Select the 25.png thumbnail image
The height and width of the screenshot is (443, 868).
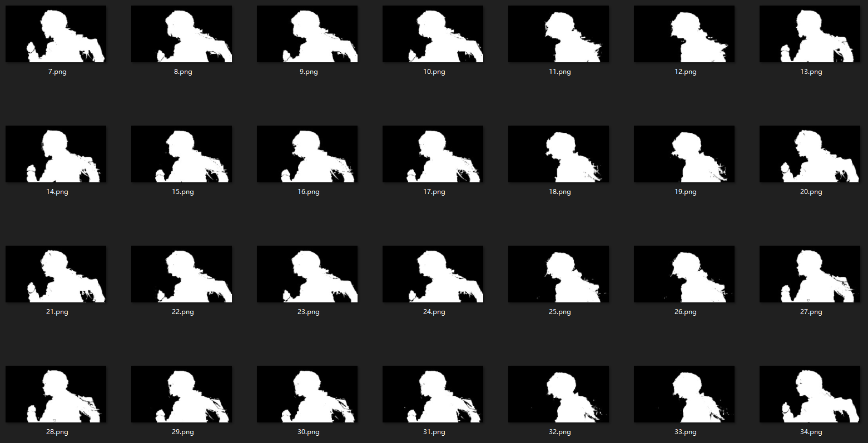coord(558,274)
